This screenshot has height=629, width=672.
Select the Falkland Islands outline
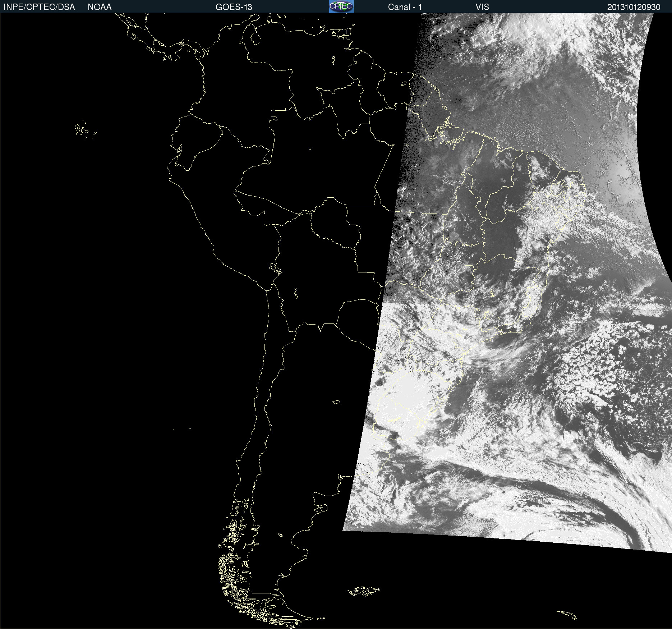pyautogui.click(x=364, y=591)
